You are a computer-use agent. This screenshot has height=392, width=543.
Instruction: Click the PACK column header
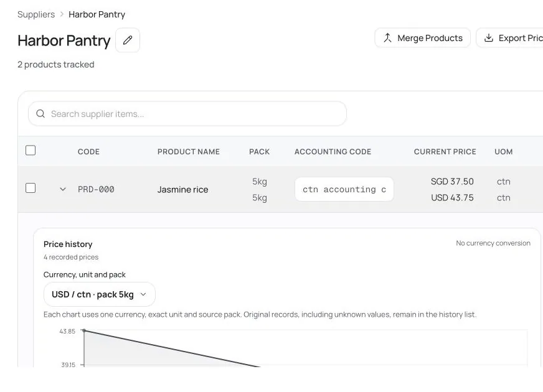[260, 152]
